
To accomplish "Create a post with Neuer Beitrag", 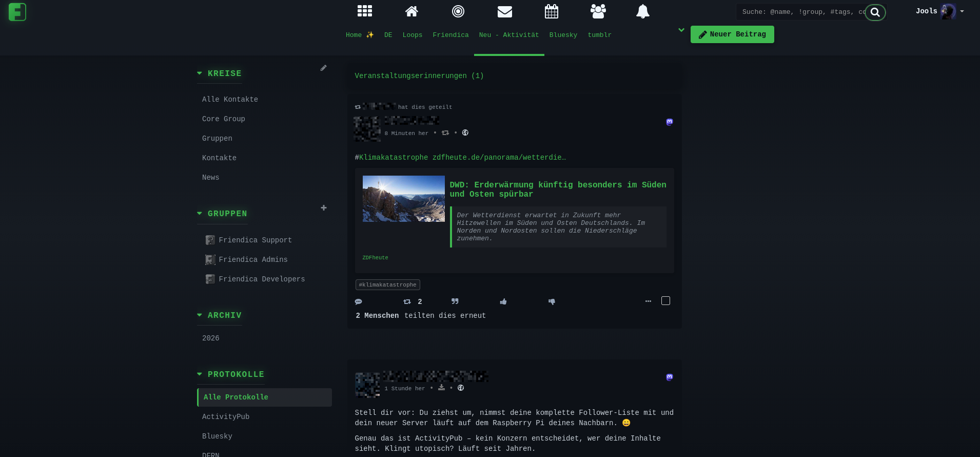I will (732, 34).
